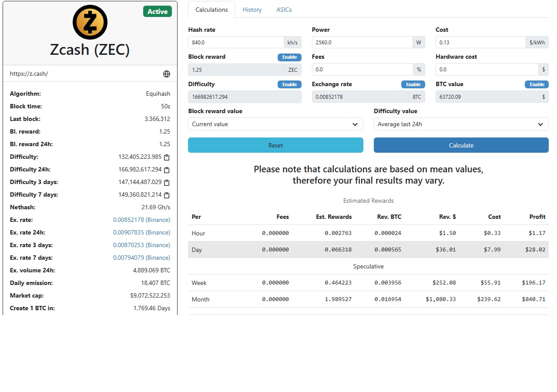The width and height of the screenshot is (557, 392).
Task: Click the Est. Rewards column header
Action: [334, 217]
